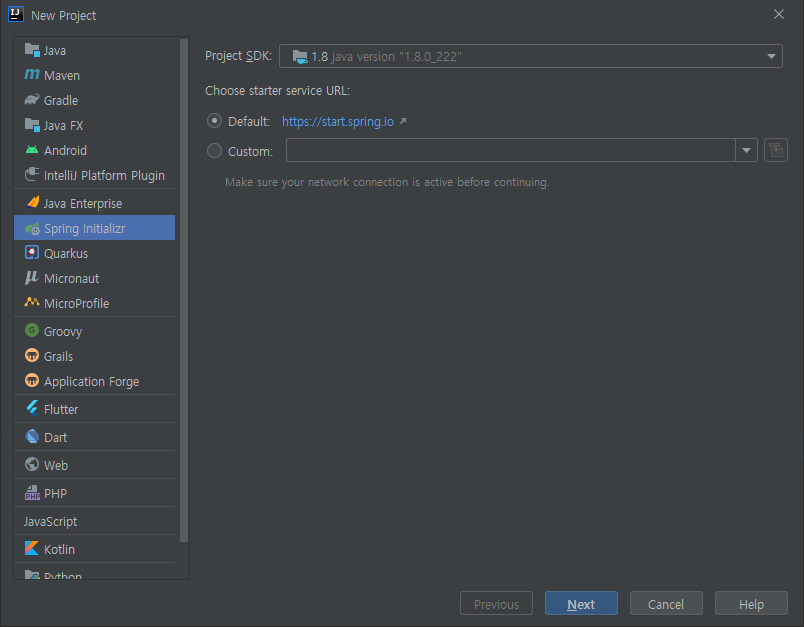Click the Grails icon
Screen dimensions: 804x627
coord(32,355)
